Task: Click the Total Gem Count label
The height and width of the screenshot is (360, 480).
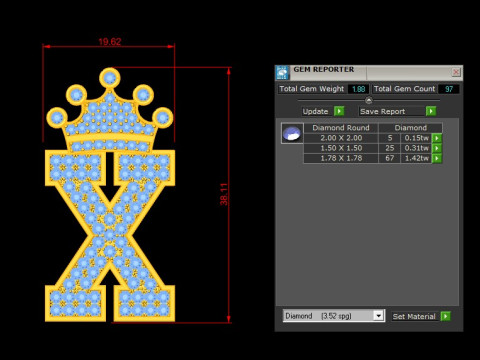Action: pyautogui.click(x=404, y=89)
